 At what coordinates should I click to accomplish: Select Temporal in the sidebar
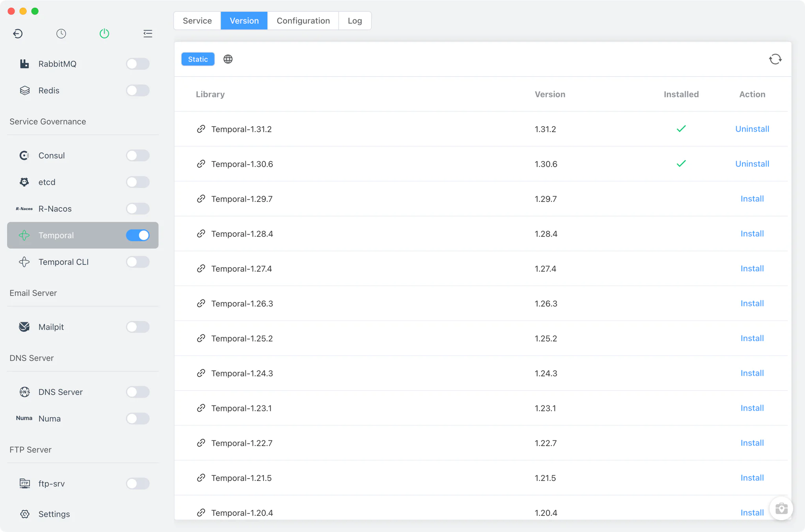83,235
